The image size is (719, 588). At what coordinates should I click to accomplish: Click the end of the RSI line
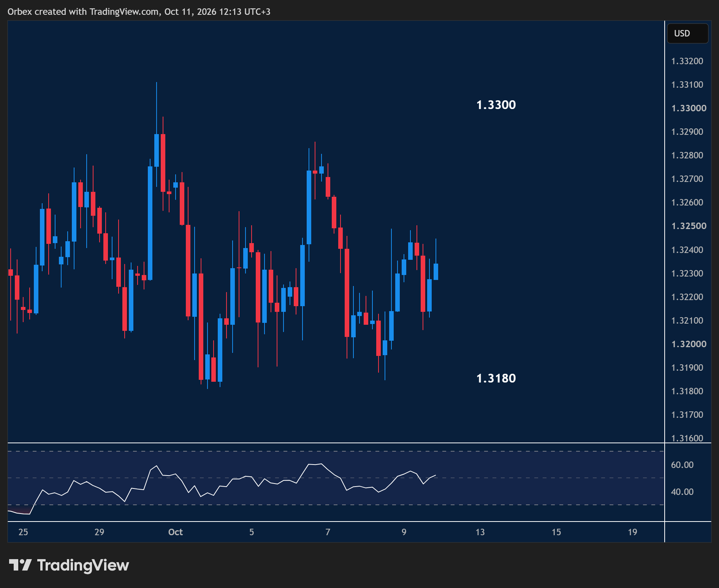(x=435, y=475)
